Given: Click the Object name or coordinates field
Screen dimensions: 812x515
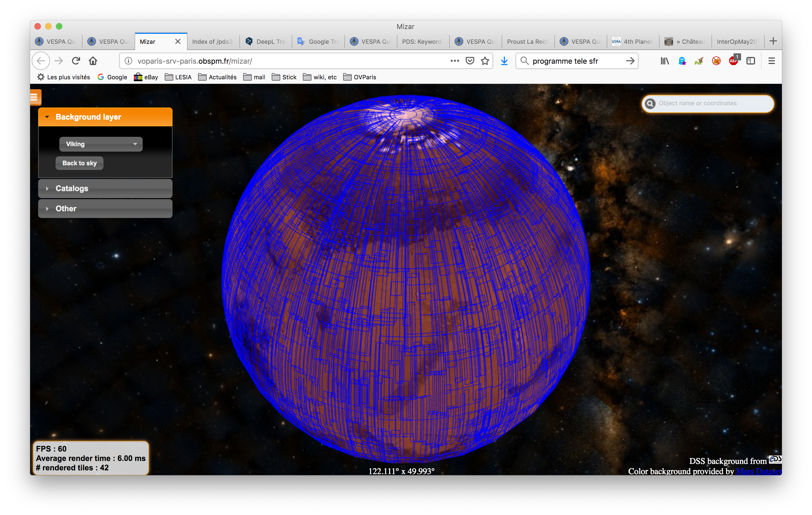Looking at the screenshot, I should click(x=707, y=103).
